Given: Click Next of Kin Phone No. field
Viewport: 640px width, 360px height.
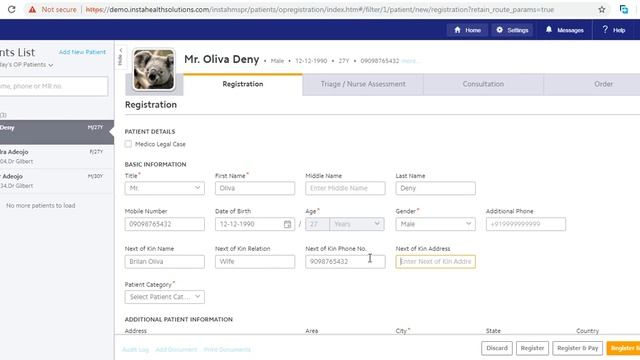Looking at the screenshot, I should point(345,262).
